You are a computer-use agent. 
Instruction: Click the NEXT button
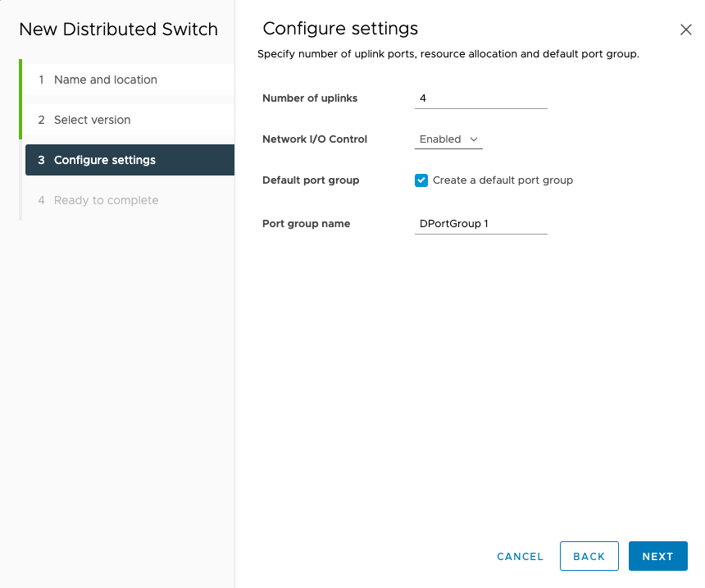(657, 556)
